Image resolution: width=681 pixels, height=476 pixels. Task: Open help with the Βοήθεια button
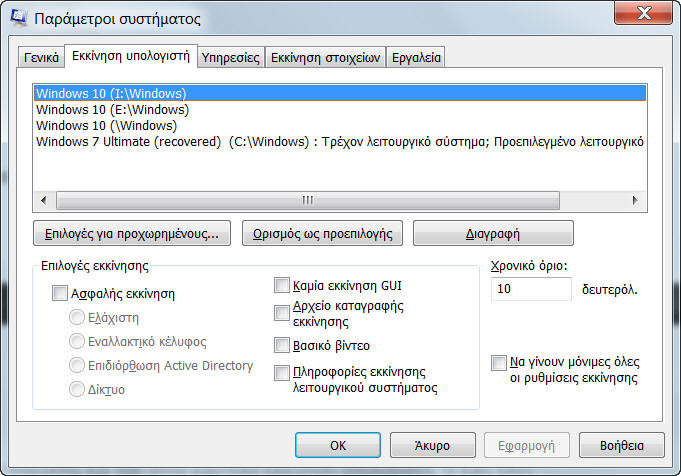pos(621,445)
